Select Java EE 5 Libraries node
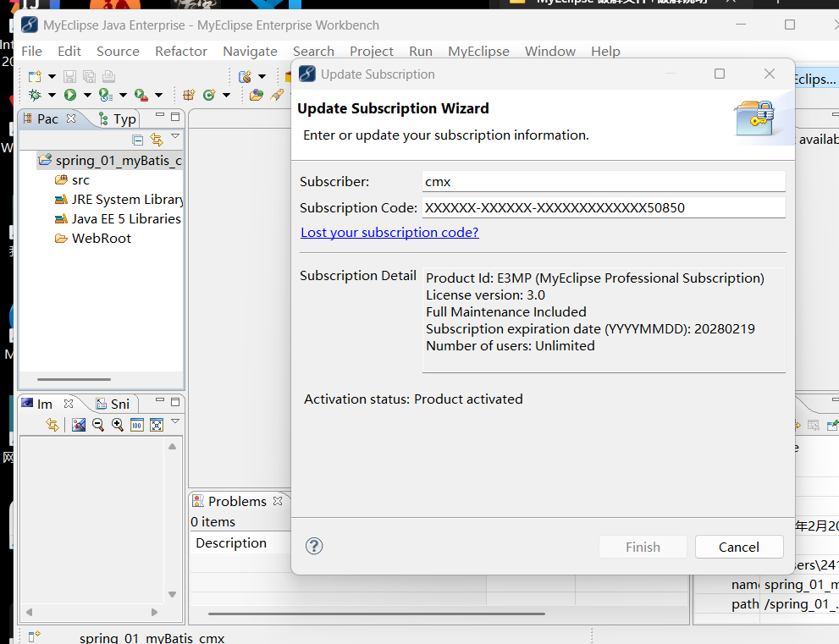Screen dimensions: 839x644 coord(118,219)
